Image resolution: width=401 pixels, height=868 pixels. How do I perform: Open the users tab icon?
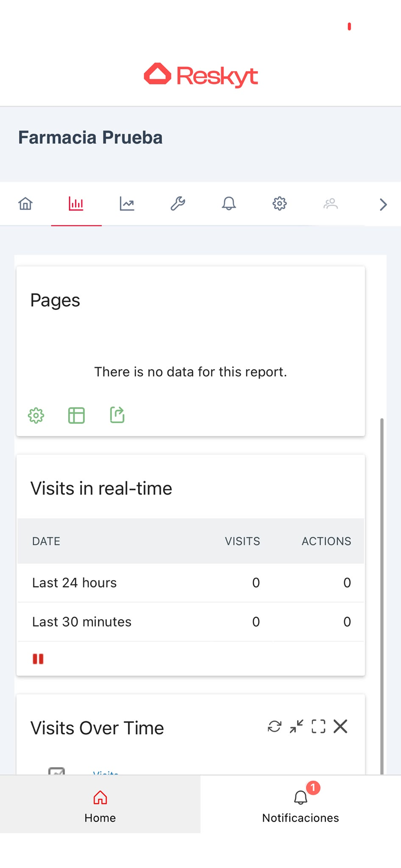pyautogui.click(x=331, y=204)
